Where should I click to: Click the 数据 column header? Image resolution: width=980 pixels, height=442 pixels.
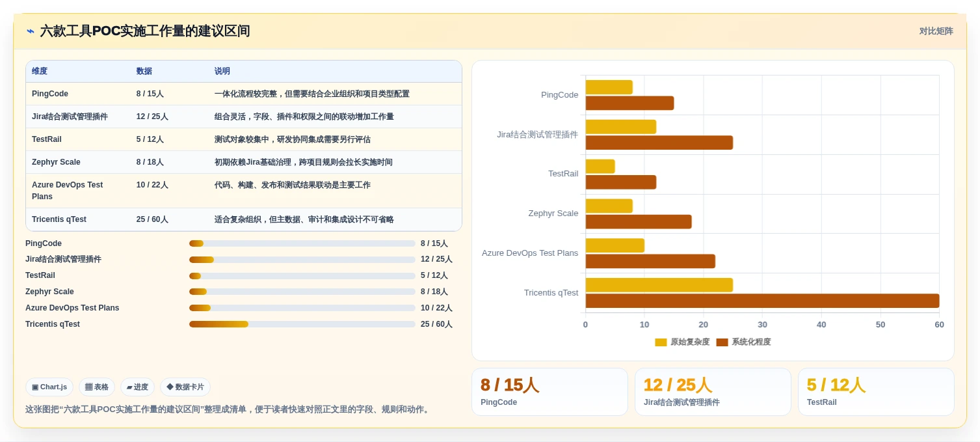144,71
